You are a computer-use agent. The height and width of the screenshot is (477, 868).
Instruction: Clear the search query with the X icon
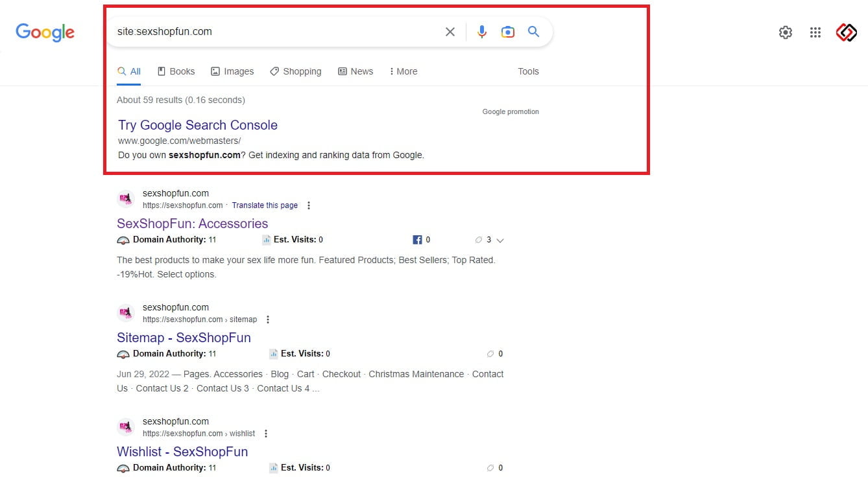click(450, 32)
